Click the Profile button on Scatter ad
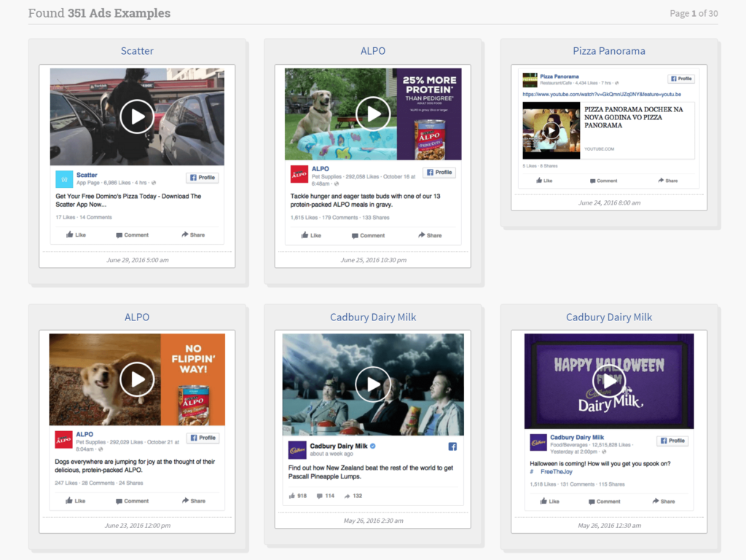 pyautogui.click(x=203, y=178)
